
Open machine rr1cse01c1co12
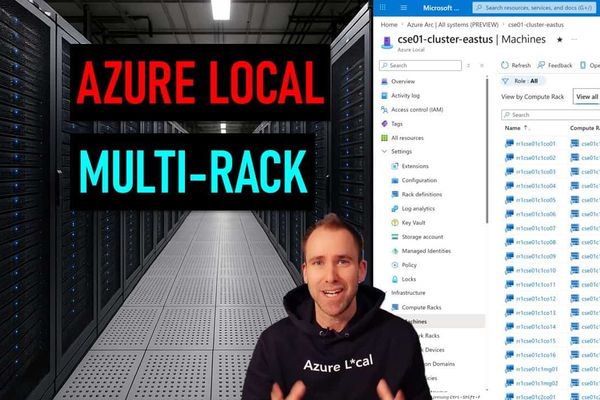click(535, 299)
